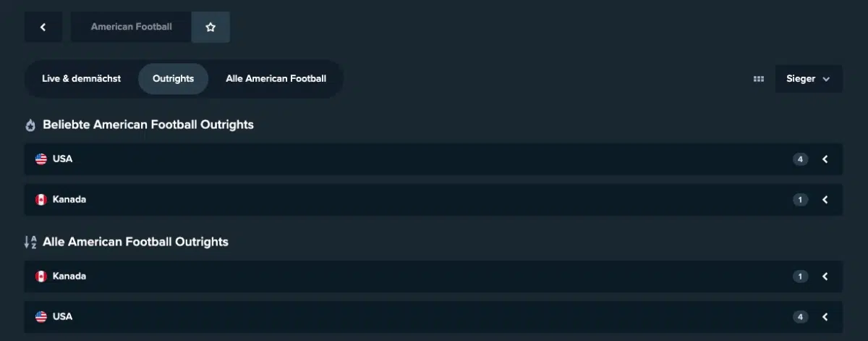Viewport: 868px width, 341px height.
Task: Click the Kanada flag under popular outrights
Action: [x=41, y=200]
